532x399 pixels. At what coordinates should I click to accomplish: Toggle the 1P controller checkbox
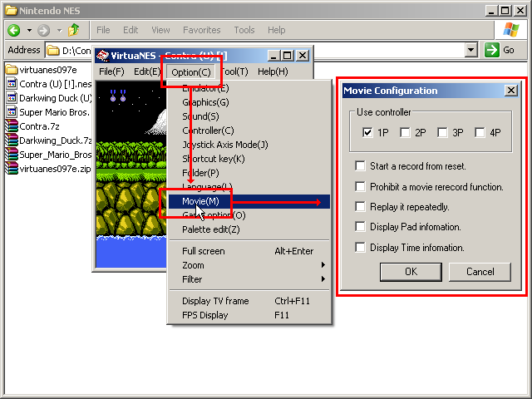[x=367, y=132]
